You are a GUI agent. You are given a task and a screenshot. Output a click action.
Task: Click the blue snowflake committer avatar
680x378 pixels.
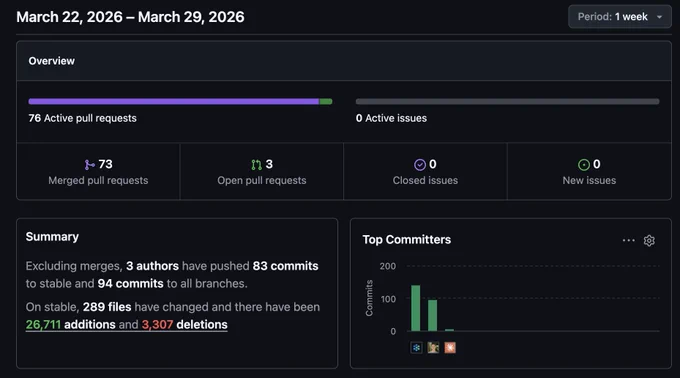pos(416,347)
